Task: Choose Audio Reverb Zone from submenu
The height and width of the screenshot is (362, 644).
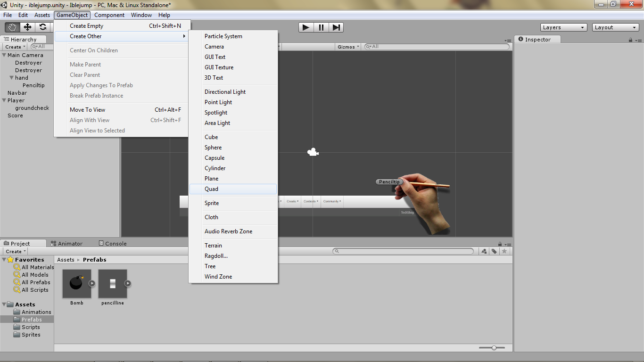Action: [x=233, y=231]
